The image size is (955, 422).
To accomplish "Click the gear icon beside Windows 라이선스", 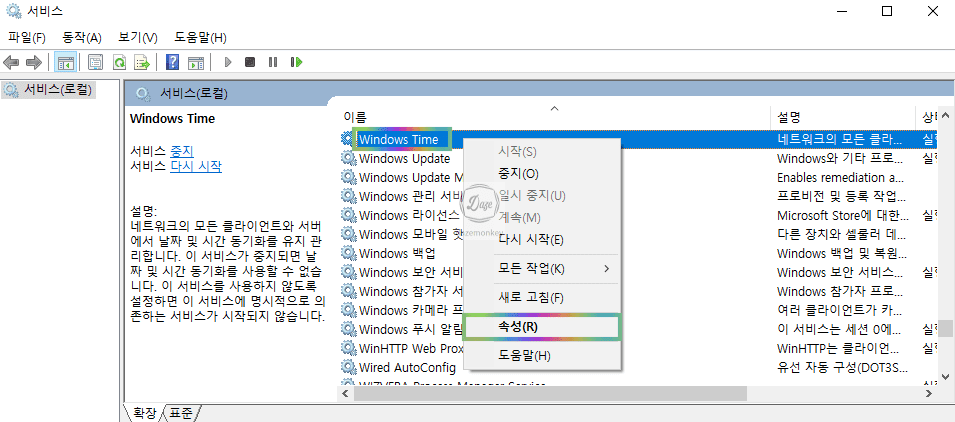I will 348,215.
